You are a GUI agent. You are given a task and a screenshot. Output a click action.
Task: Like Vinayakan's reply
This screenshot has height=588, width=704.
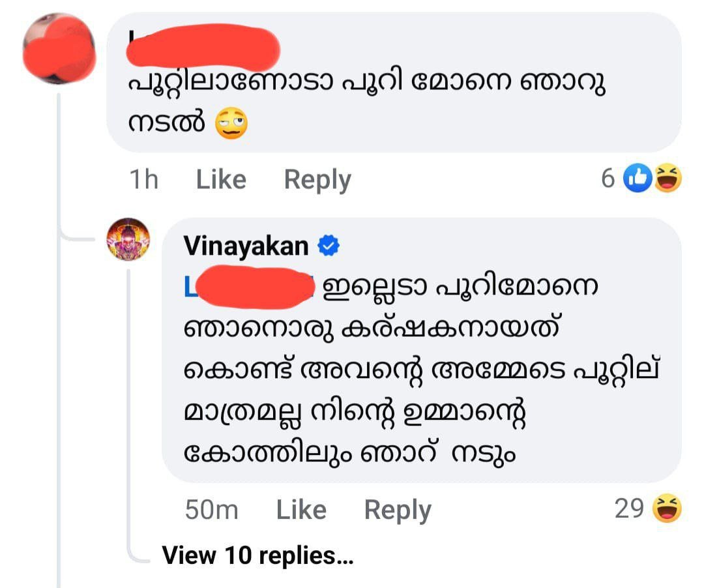[301, 510]
